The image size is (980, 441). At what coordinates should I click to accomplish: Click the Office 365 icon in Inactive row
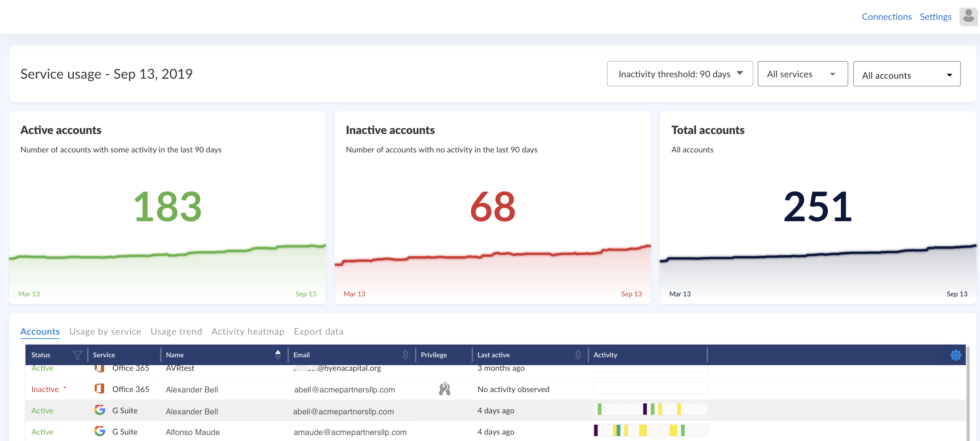(x=99, y=389)
